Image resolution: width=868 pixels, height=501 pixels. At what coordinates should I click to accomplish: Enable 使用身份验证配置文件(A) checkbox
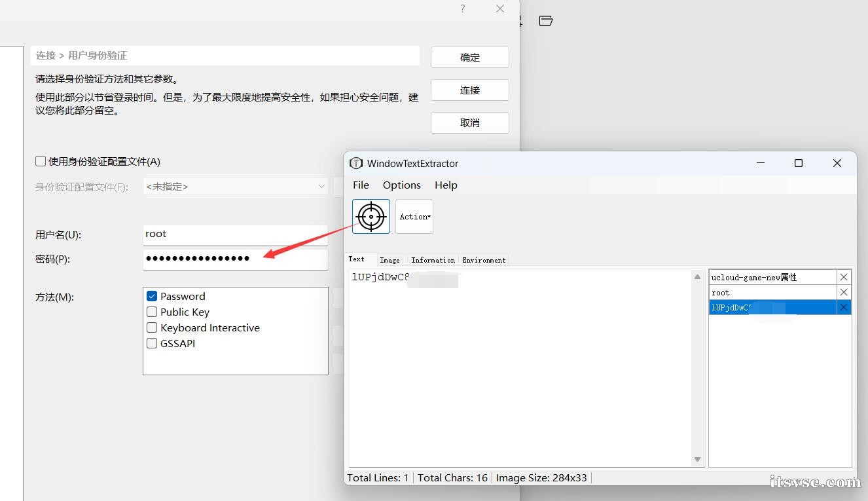(x=41, y=161)
